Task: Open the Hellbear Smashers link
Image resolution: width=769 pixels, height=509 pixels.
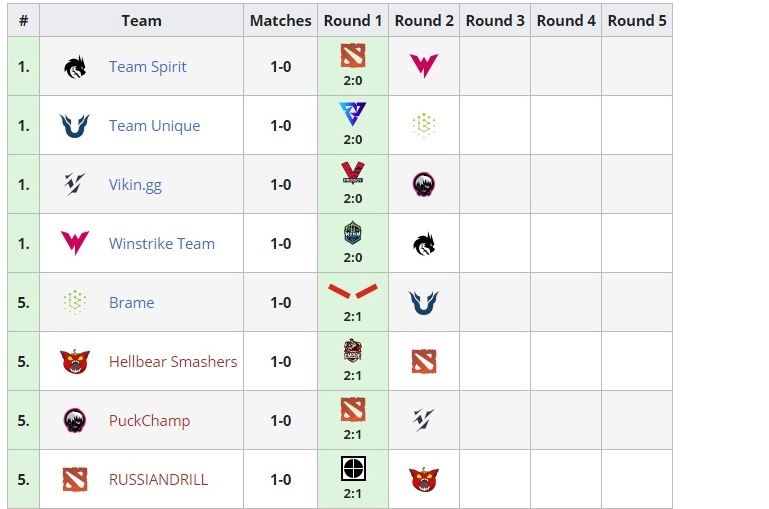Action: [173, 362]
